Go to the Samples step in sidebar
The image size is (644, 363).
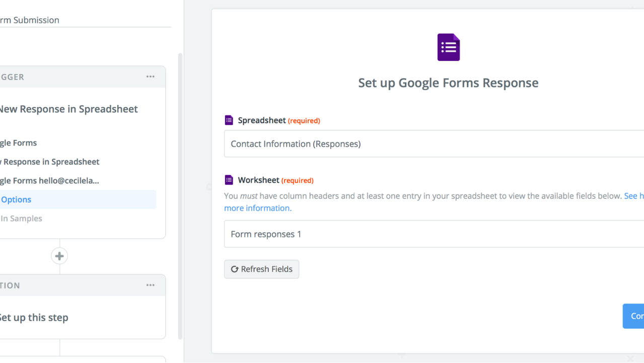[21, 218]
